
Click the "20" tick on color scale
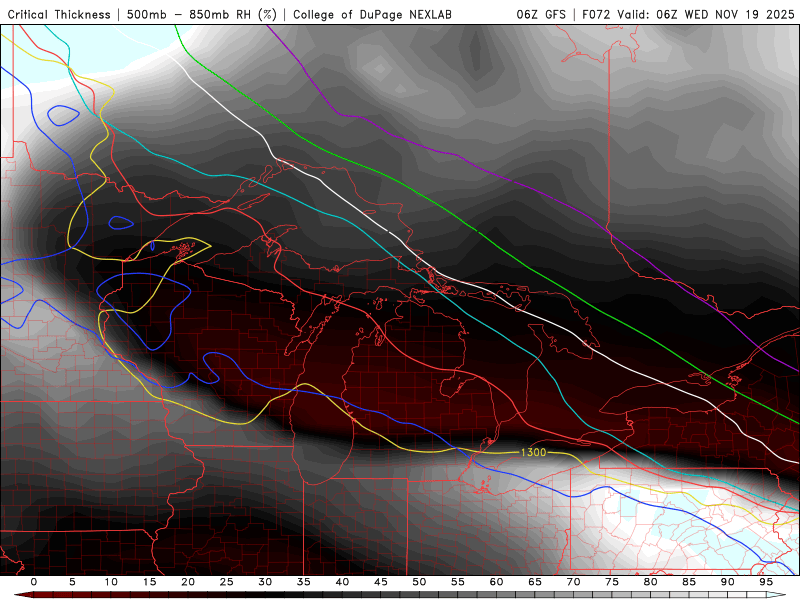pos(188,582)
